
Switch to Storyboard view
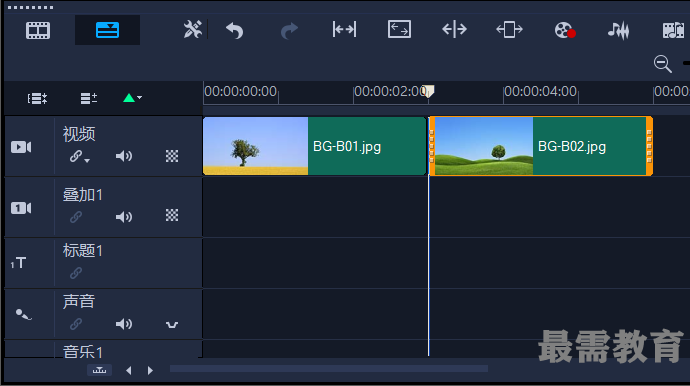[38, 30]
